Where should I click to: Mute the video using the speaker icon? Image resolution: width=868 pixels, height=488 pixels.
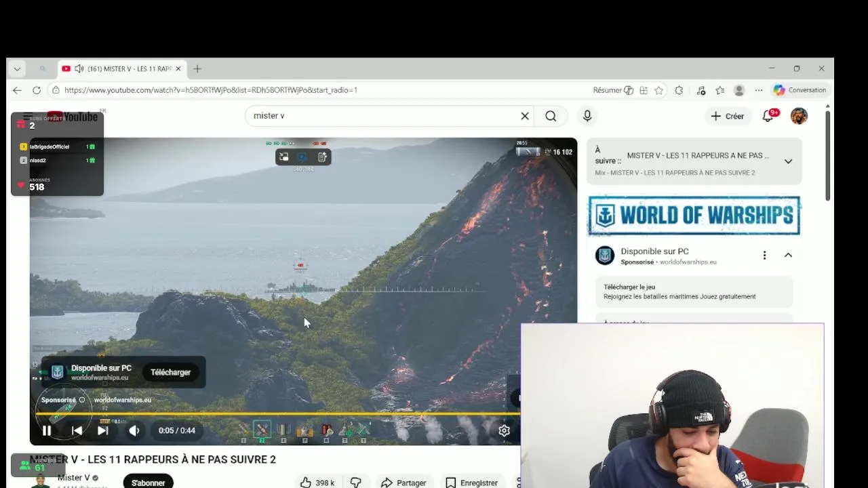pyautogui.click(x=134, y=430)
